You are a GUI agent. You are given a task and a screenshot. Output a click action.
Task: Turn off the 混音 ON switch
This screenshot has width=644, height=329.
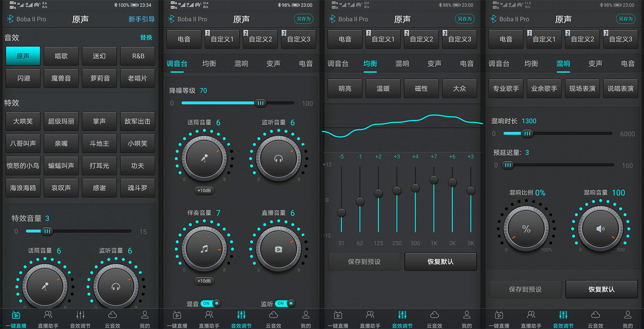211,304
